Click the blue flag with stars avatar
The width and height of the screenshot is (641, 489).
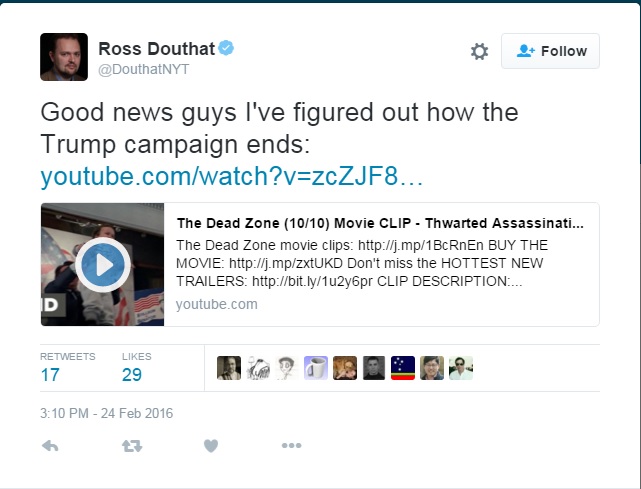pyautogui.click(x=403, y=368)
